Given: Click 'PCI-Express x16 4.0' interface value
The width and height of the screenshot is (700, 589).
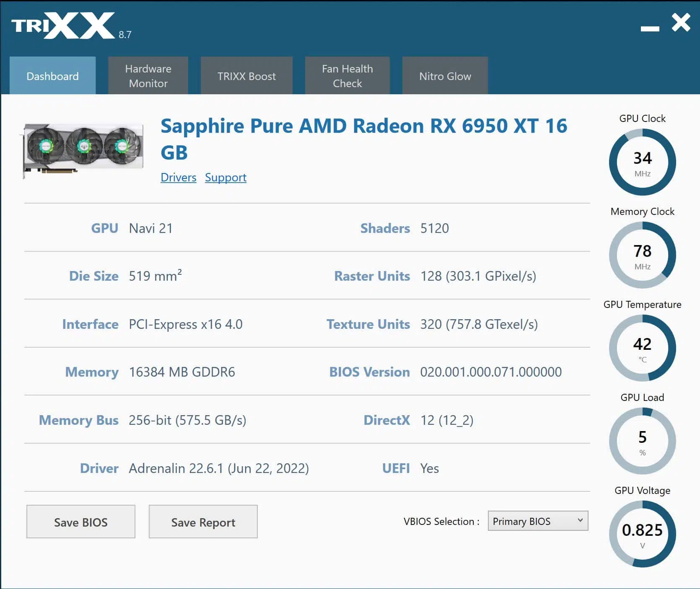Looking at the screenshot, I should 186,324.
